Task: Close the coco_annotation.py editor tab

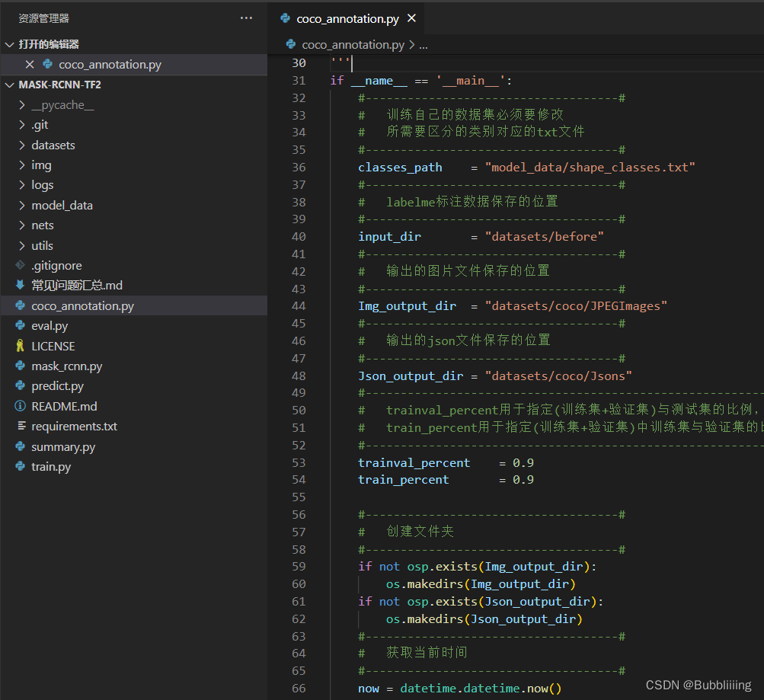Action: [x=412, y=18]
